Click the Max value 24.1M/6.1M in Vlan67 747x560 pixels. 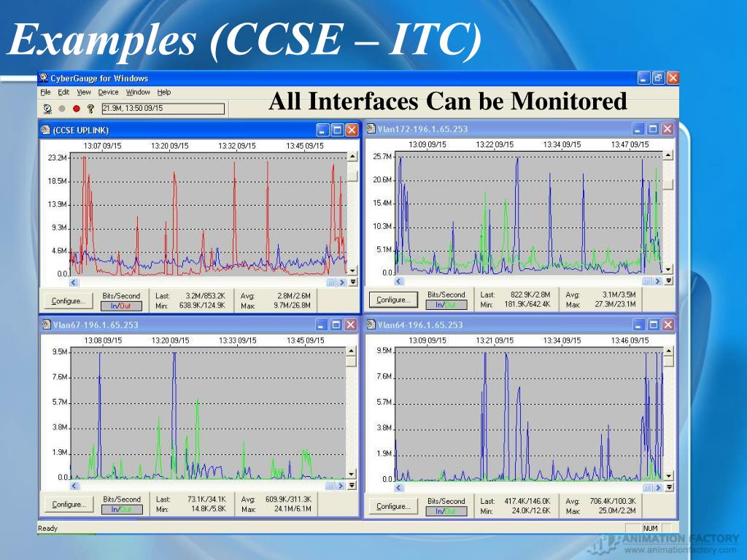pyautogui.click(x=293, y=508)
